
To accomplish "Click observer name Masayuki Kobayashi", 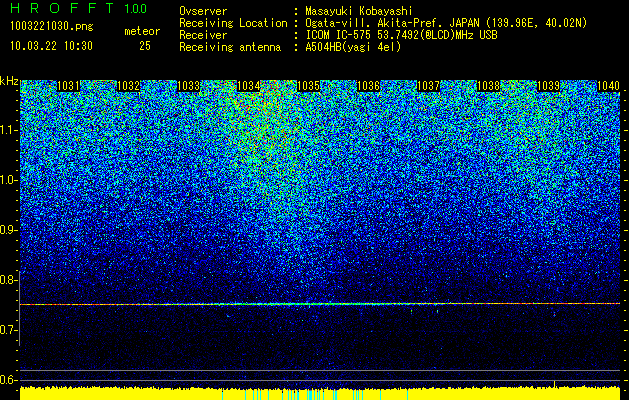I will point(359,11).
